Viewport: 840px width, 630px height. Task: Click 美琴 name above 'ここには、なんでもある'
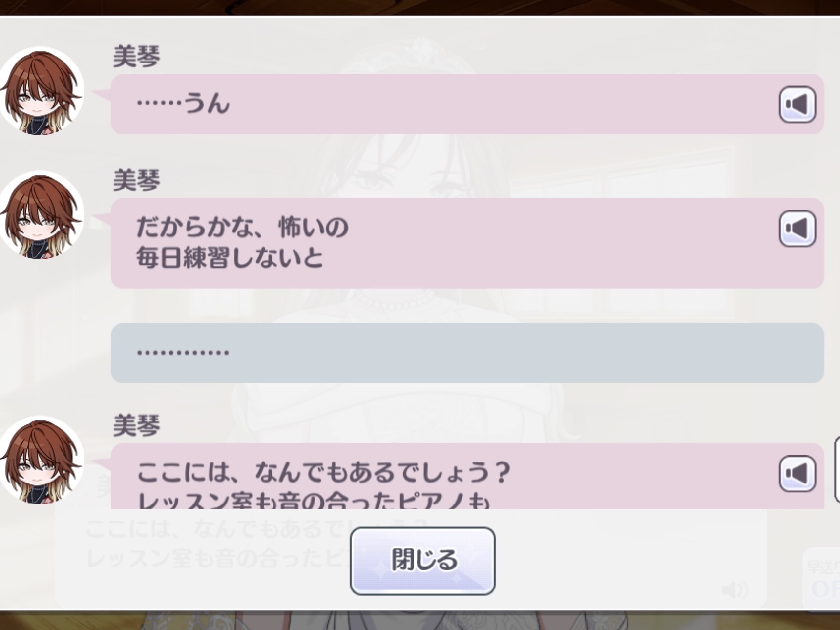pos(137,425)
